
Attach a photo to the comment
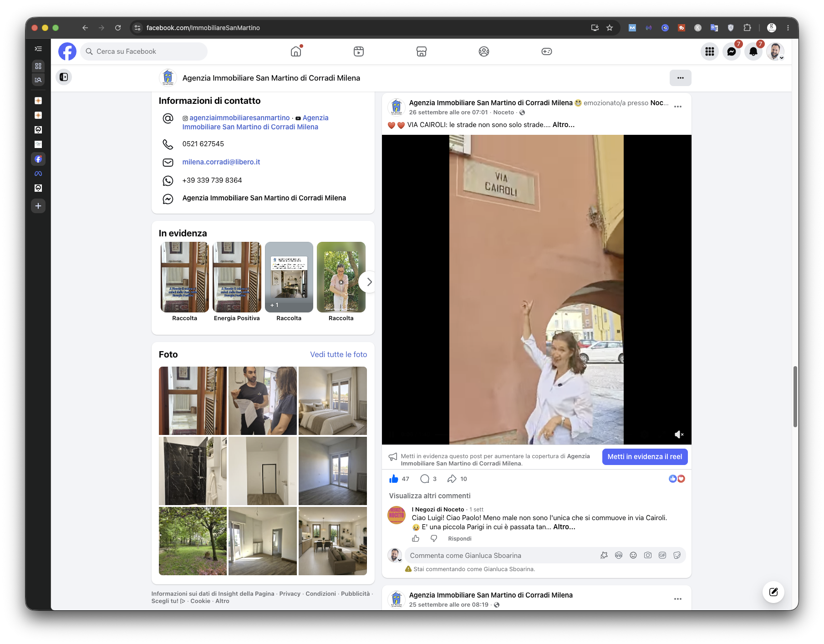point(648,555)
